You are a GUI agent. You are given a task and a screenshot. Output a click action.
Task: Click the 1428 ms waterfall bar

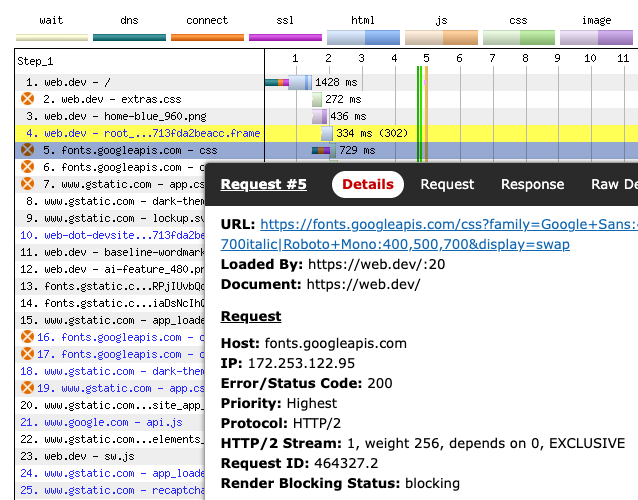point(288,82)
